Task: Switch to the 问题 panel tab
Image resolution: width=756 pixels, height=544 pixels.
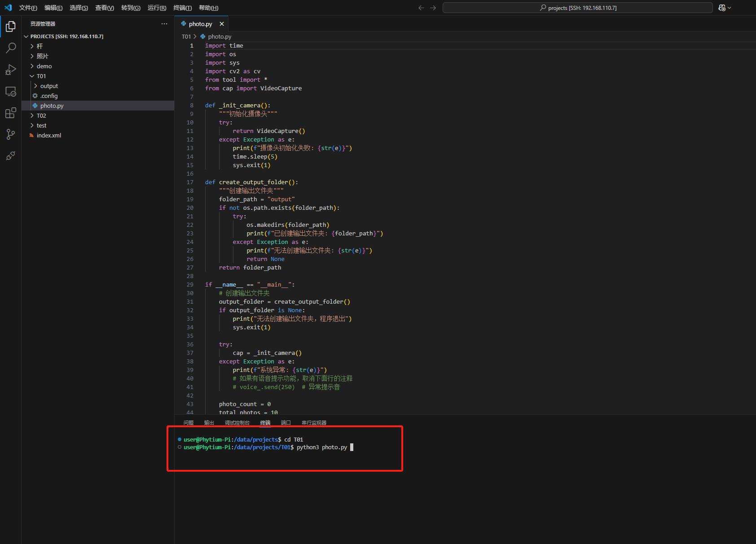Action: point(189,423)
